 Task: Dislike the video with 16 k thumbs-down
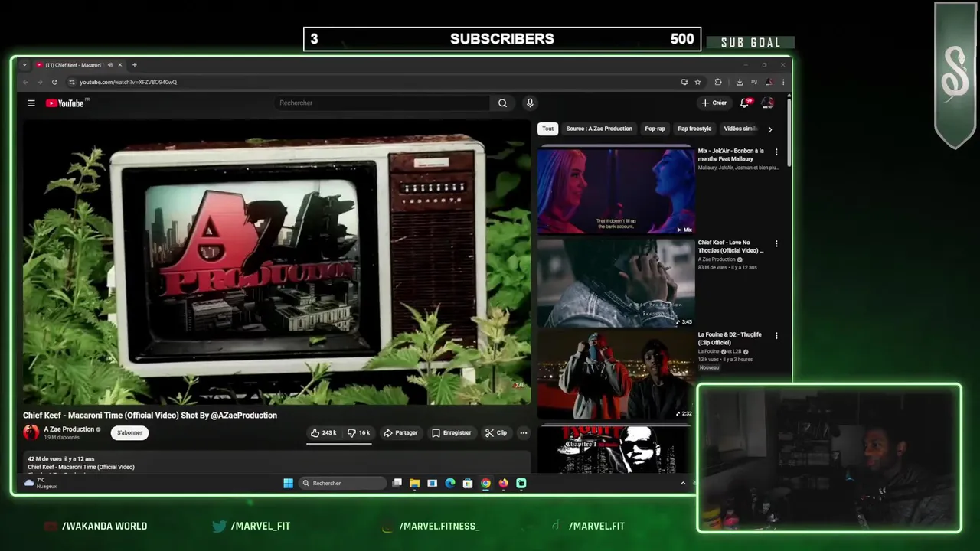click(358, 432)
